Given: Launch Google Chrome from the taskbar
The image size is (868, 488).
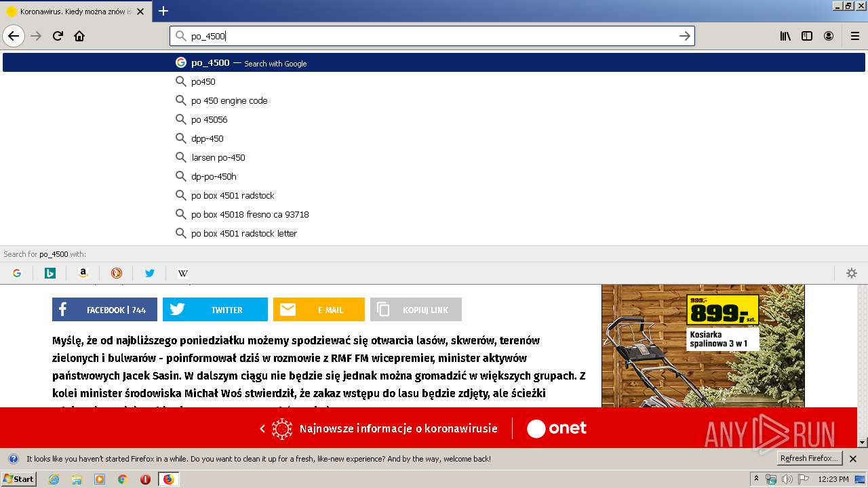Looking at the screenshot, I should click(123, 479).
